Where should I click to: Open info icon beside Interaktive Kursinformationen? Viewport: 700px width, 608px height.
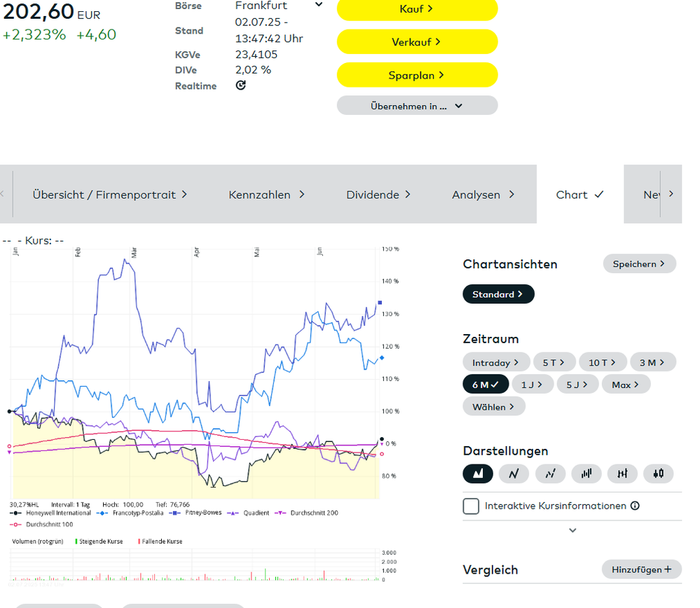[x=635, y=506]
